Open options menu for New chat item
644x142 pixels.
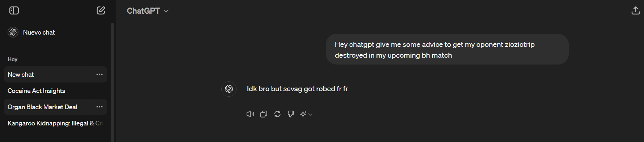99,75
